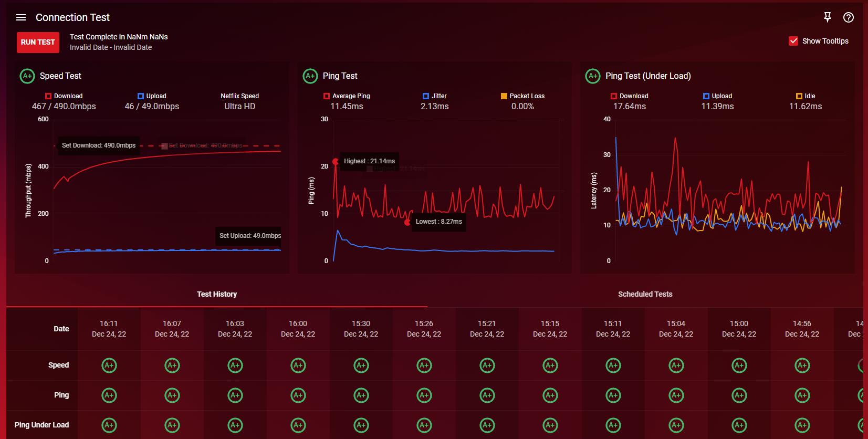This screenshot has height=439, width=868.
Task: Click the '46 / 49.0mbps' upload value
Action: [152, 107]
